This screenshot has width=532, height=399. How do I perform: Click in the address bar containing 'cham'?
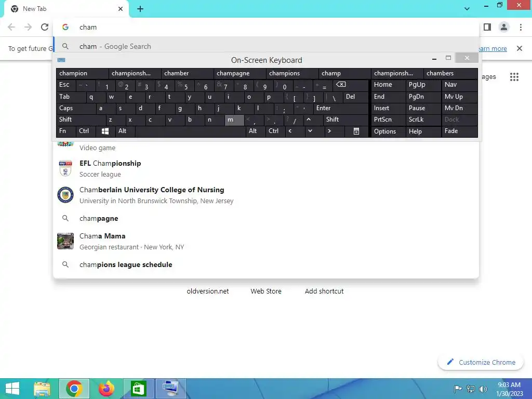(267, 27)
